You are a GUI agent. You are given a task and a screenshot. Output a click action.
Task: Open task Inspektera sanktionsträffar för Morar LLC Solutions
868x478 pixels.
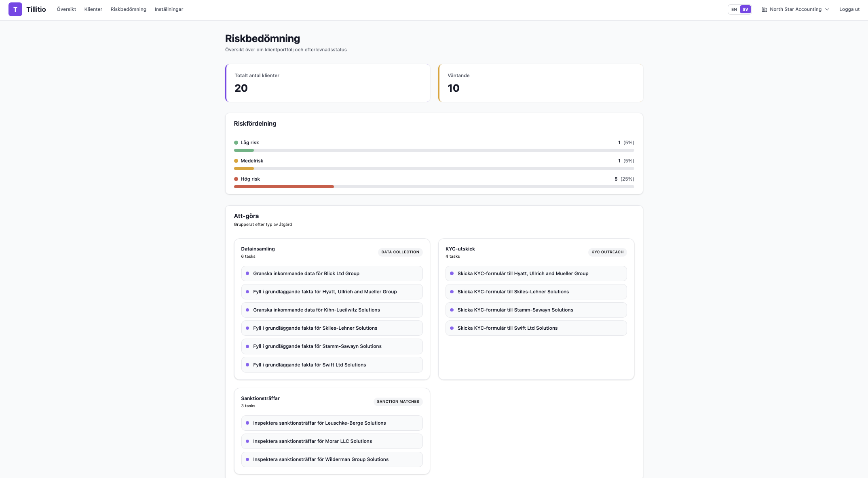click(332, 441)
